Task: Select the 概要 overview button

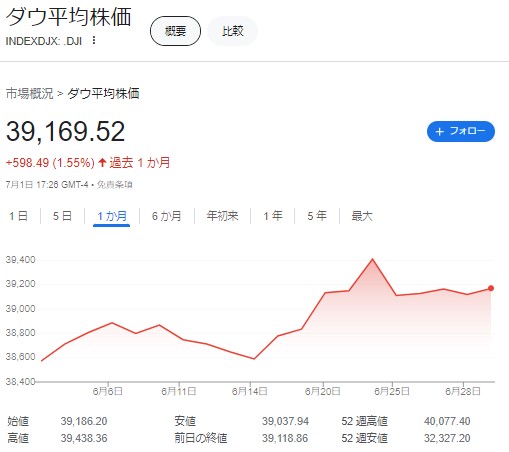Action: pyautogui.click(x=175, y=31)
